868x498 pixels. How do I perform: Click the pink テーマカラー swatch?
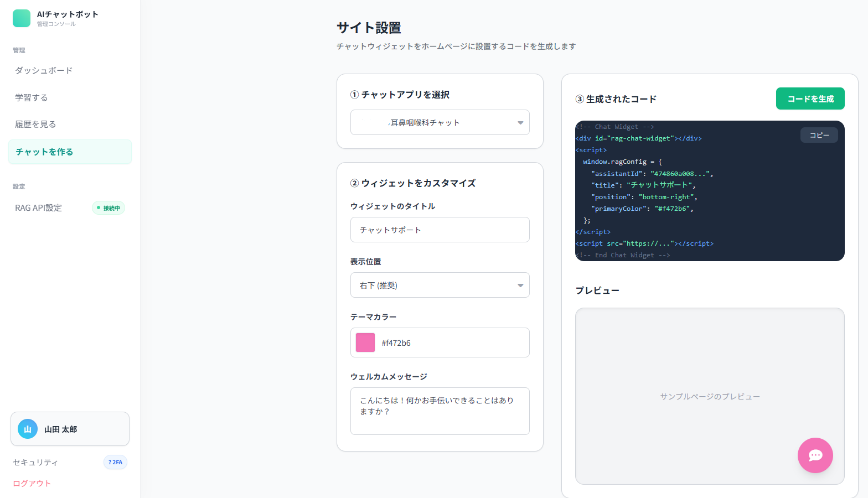click(x=365, y=343)
